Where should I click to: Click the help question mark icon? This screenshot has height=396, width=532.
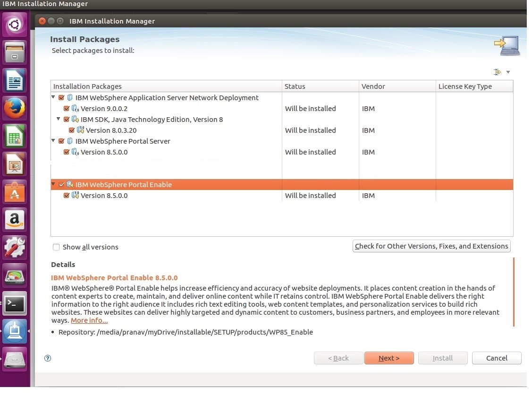point(48,358)
